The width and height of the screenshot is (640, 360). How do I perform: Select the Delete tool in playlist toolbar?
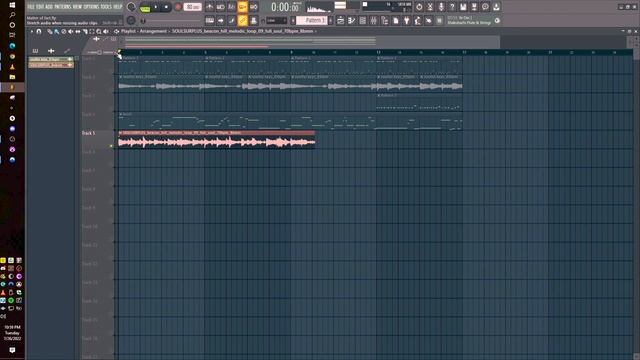pyautogui.click(x=64, y=31)
